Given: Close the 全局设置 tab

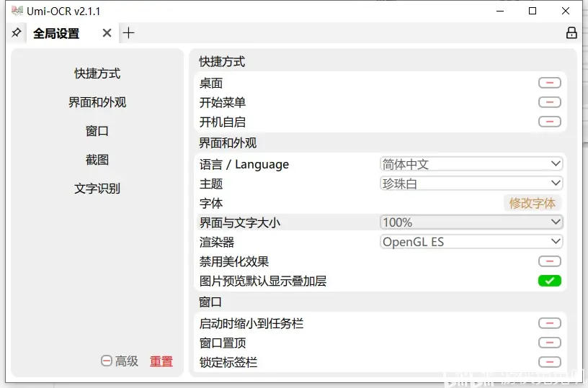Looking at the screenshot, I should 107,33.
